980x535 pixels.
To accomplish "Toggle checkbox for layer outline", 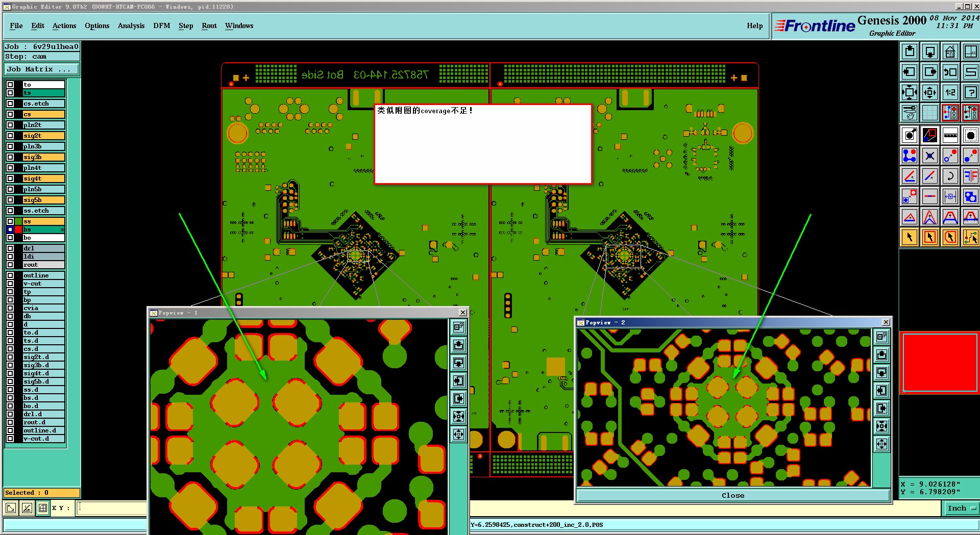I will coord(10,275).
